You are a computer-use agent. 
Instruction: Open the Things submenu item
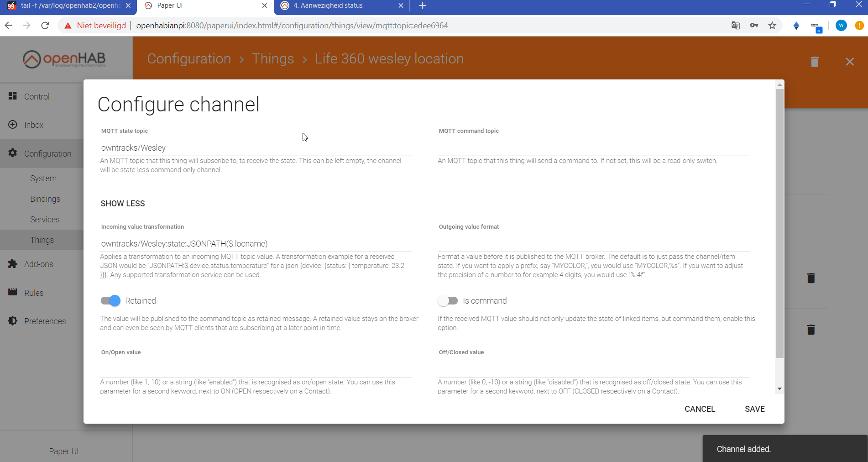42,240
